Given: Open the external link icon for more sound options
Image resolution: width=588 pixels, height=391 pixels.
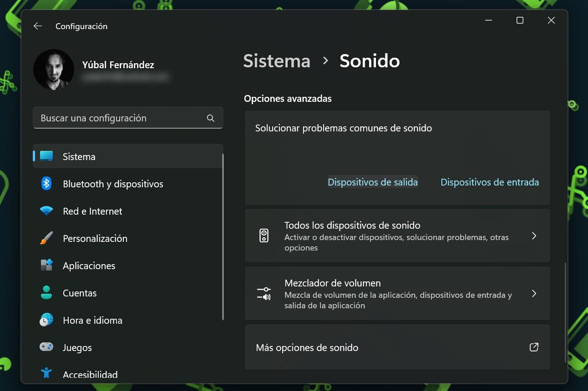Looking at the screenshot, I should (534, 347).
